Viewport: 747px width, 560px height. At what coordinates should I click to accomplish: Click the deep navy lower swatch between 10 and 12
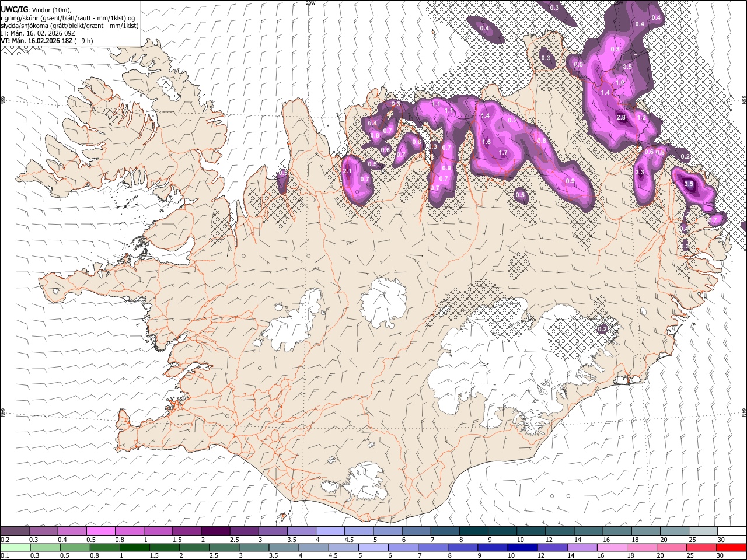pos(522,547)
